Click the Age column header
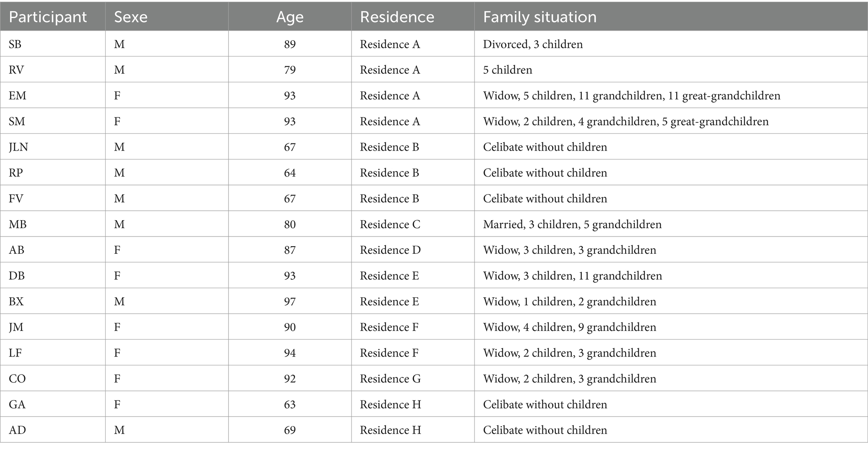The image size is (868, 450). [290, 17]
